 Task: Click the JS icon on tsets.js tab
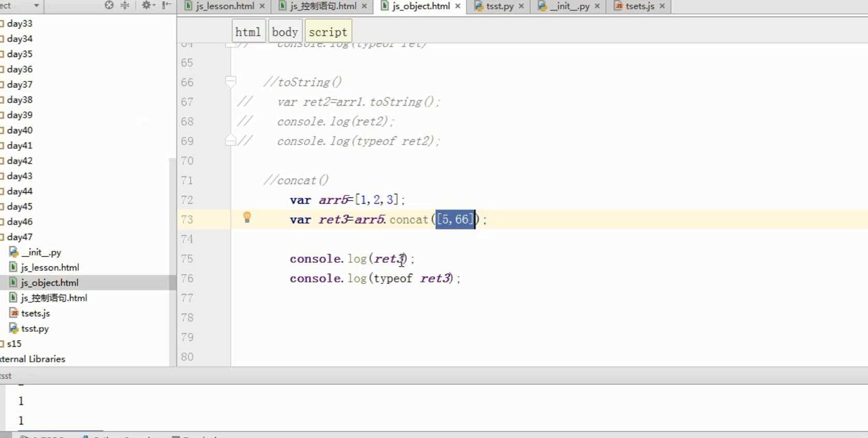click(618, 6)
